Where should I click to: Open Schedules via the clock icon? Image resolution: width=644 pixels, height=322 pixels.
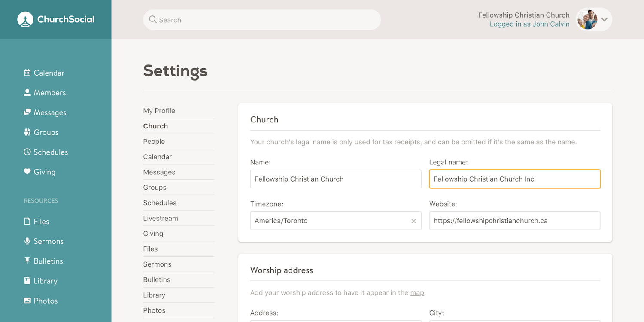[x=27, y=152]
